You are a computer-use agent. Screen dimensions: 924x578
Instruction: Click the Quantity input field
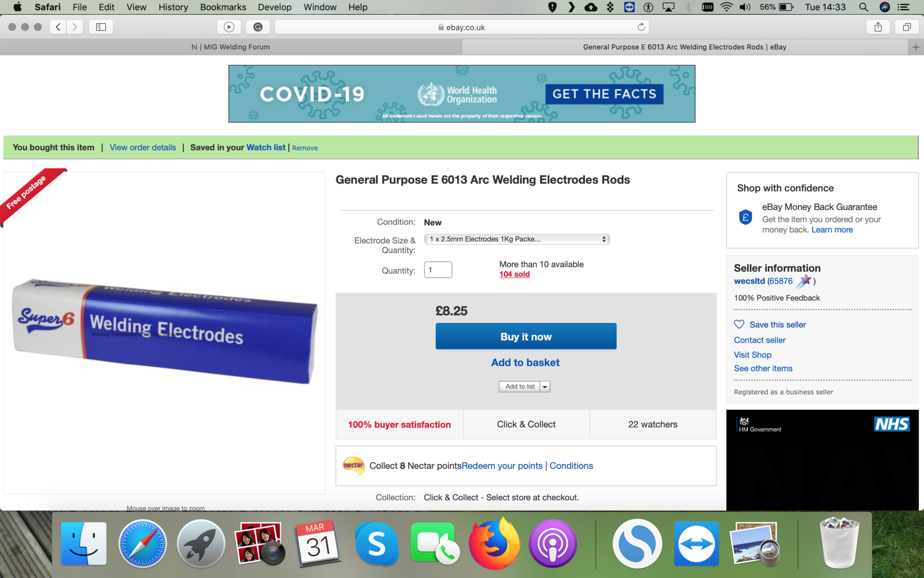pos(438,270)
